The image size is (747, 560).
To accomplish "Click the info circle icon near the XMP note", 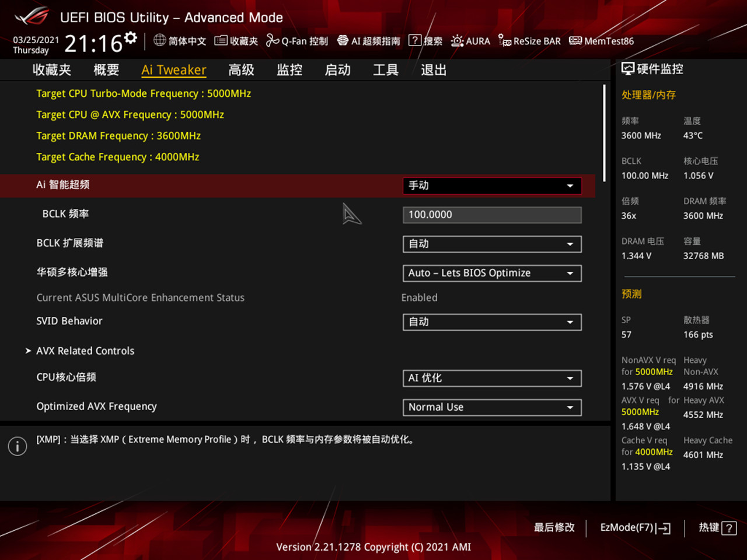I will pyautogui.click(x=17, y=446).
